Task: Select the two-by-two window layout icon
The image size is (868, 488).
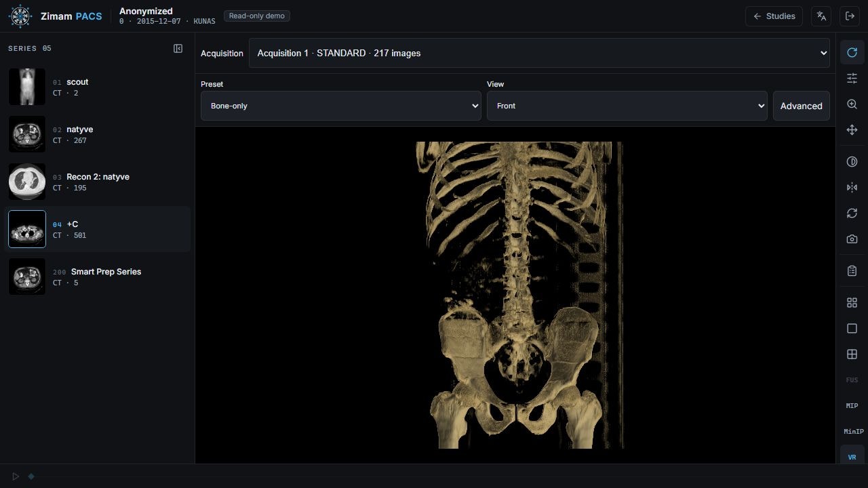Action: click(852, 354)
